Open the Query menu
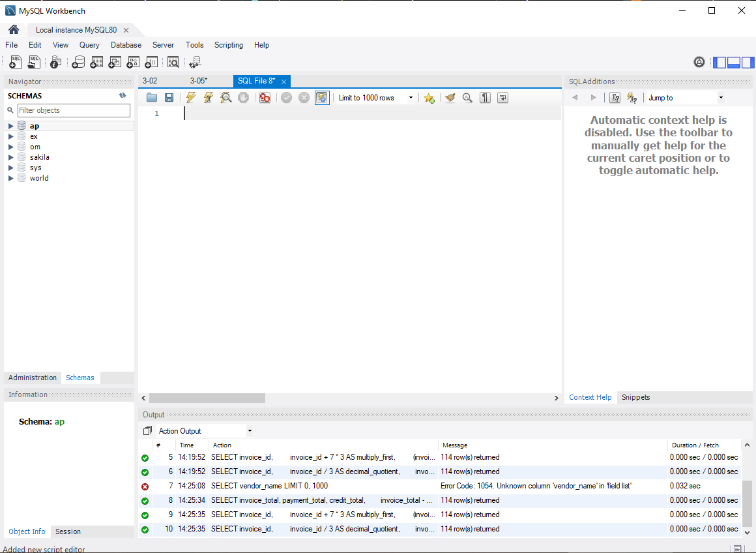This screenshot has width=756, height=553. click(89, 45)
